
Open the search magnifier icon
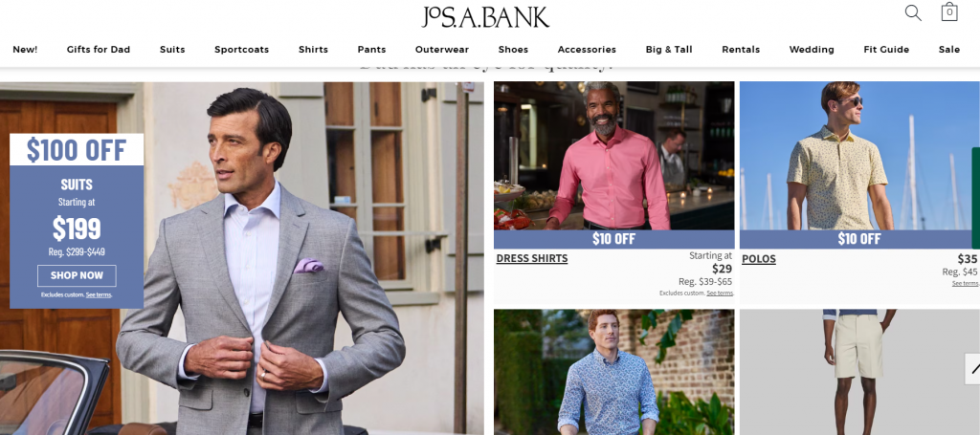tap(913, 12)
